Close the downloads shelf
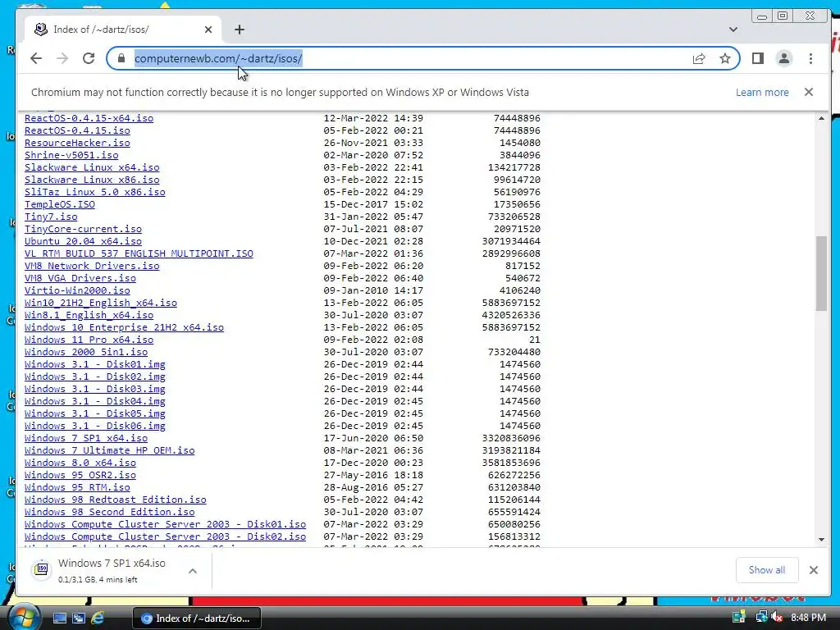This screenshot has width=840, height=630. 814,570
